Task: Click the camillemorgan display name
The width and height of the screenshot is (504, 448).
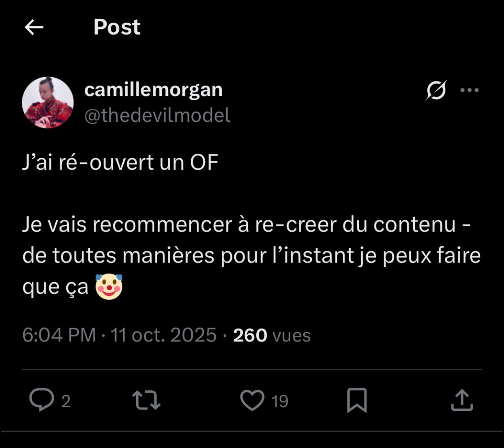Action: (x=153, y=90)
